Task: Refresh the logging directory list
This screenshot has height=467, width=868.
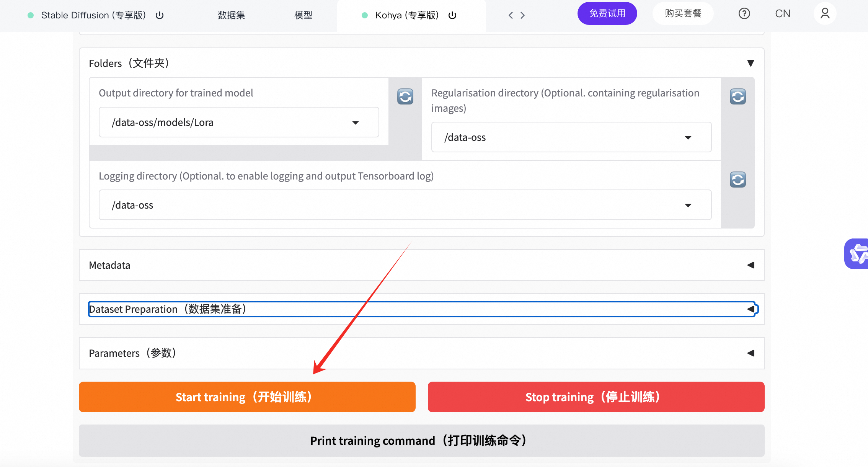Action: pyautogui.click(x=737, y=180)
